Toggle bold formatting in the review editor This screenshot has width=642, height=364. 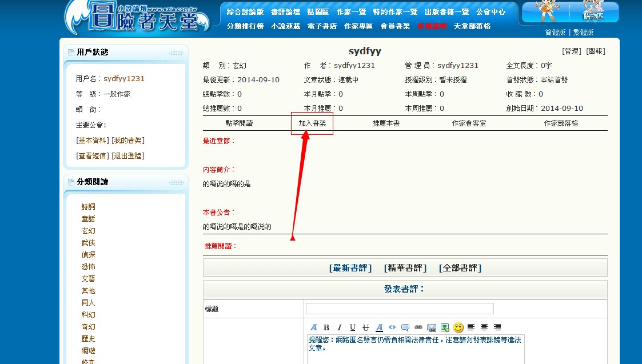click(x=326, y=327)
